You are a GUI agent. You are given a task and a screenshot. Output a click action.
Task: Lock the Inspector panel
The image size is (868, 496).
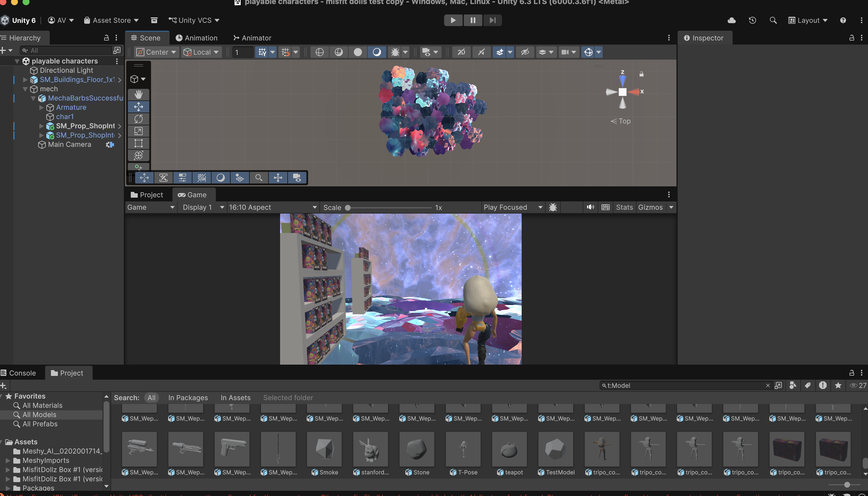(851, 38)
